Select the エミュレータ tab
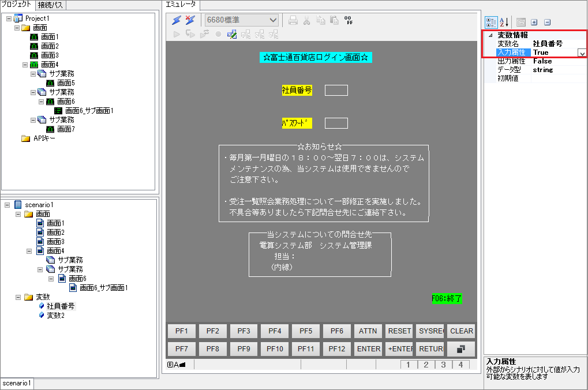Screen dimensions: 588x390 181,5
